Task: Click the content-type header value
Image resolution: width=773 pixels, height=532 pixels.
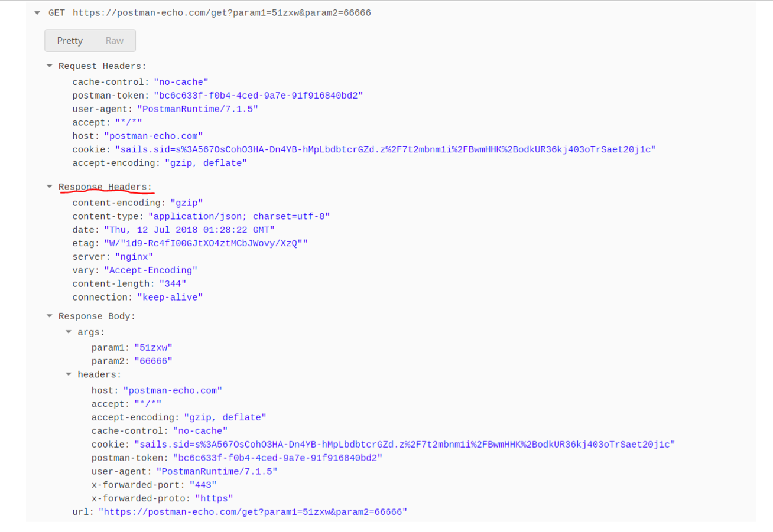Action: [x=239, y=217]
